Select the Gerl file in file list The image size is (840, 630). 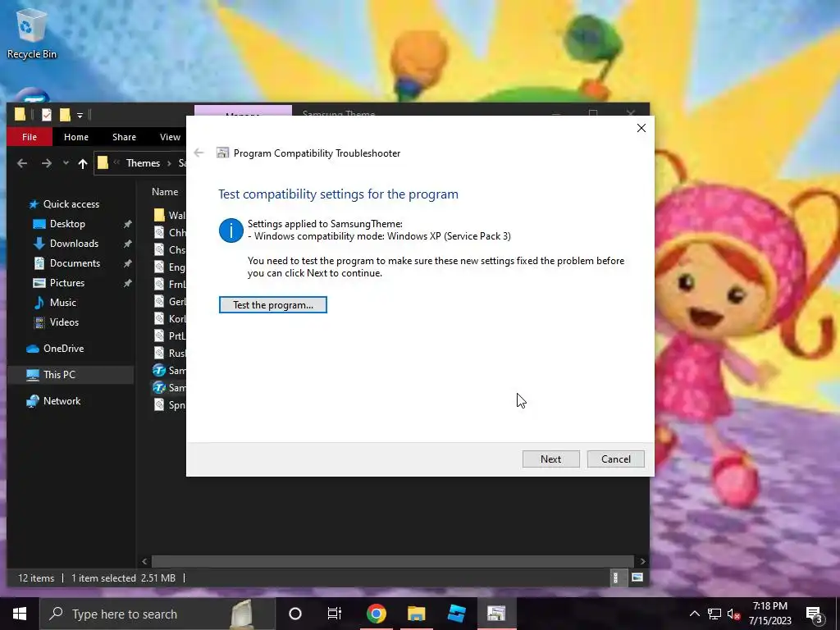pos(169,302)
